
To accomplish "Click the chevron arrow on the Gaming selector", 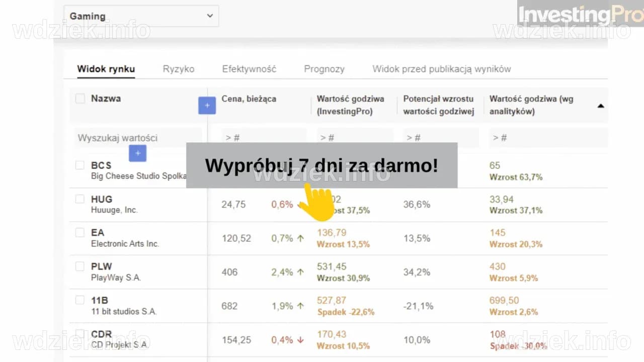I will click(x=210, y=16).
